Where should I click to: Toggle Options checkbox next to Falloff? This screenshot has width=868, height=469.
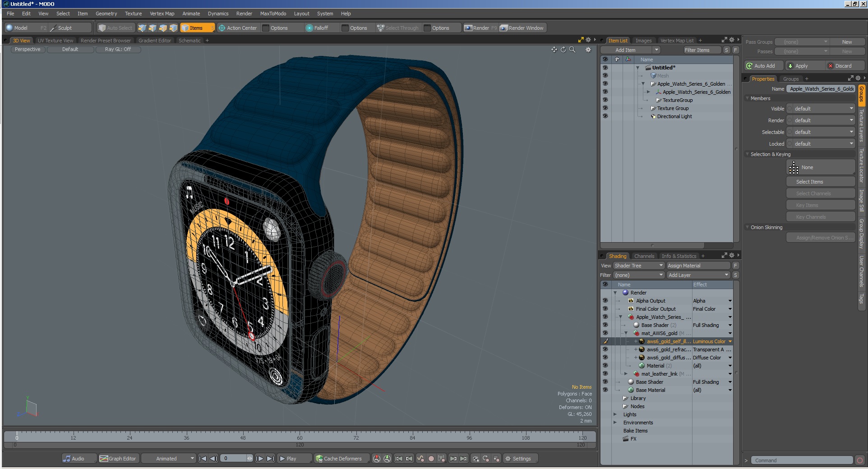pos(345,28)
